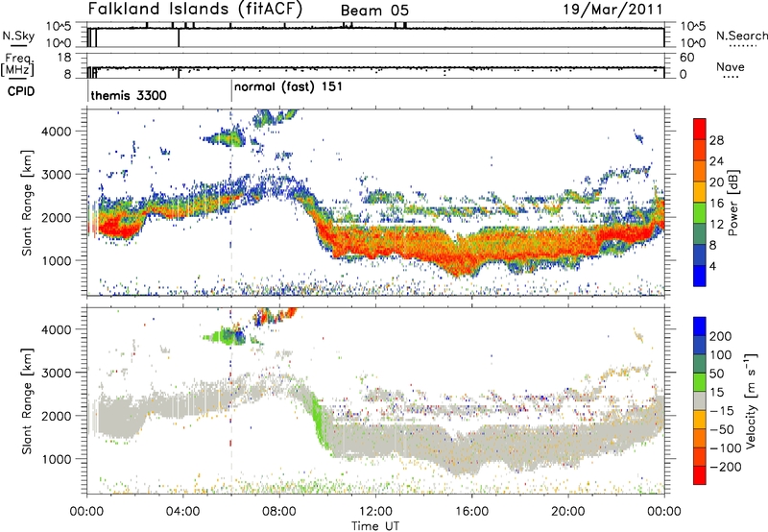Pick the blue top segment of Velocity colorbar
The height and width of the screenshot is (532, 768).
(700, 326)
